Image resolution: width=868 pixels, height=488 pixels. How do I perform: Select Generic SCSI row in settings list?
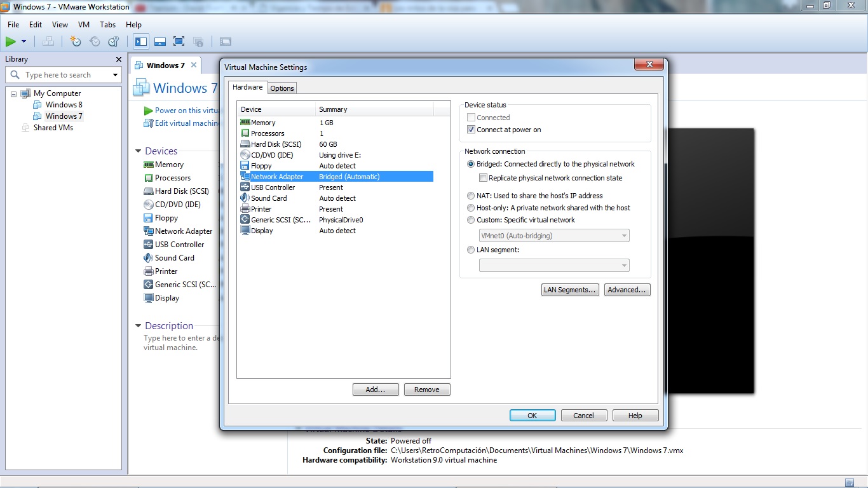click(x=336, y=220)
